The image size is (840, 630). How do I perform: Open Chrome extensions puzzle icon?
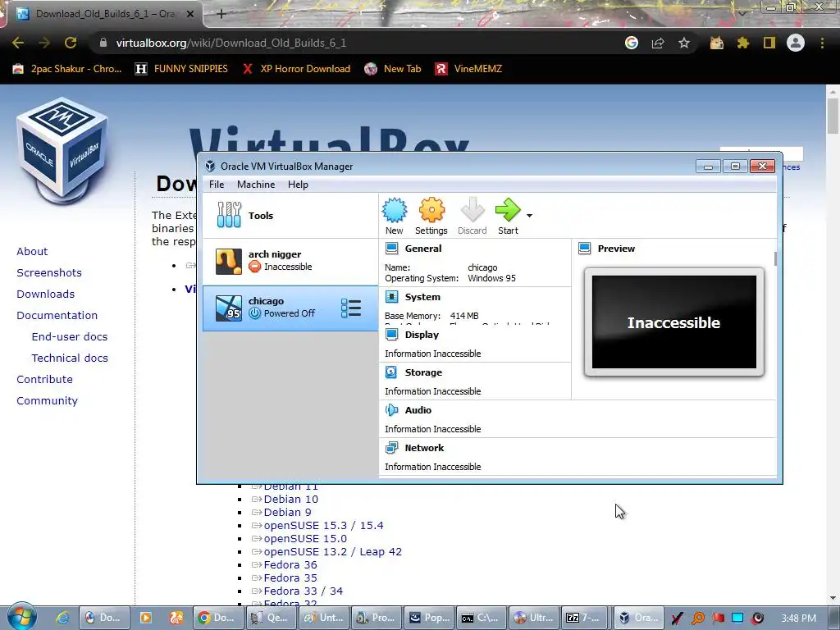tap(742, 43)
